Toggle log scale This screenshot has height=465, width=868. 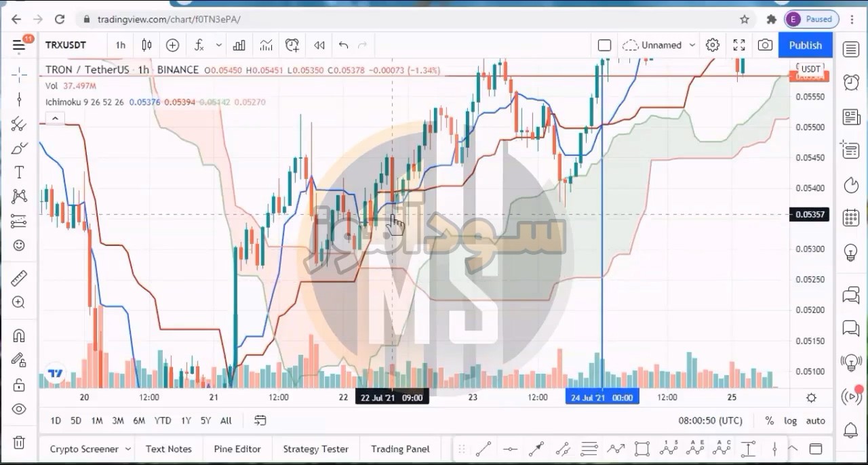[791, 421]
